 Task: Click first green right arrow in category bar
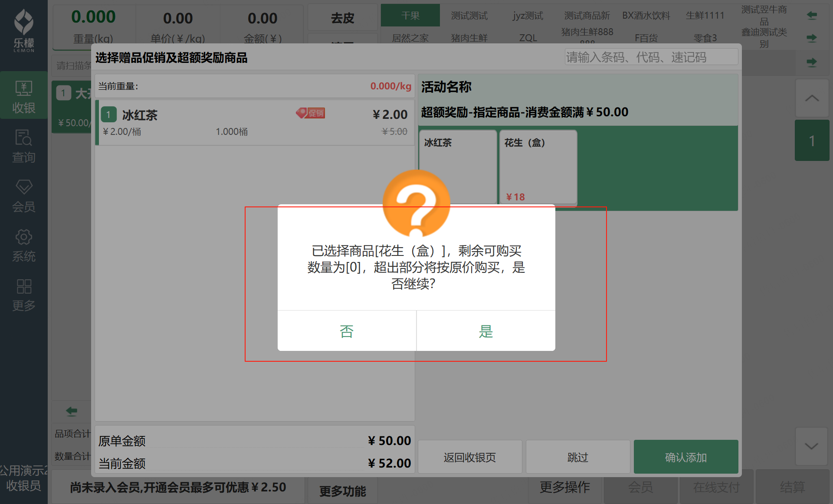pyautogui.click(x=812, y=38)
